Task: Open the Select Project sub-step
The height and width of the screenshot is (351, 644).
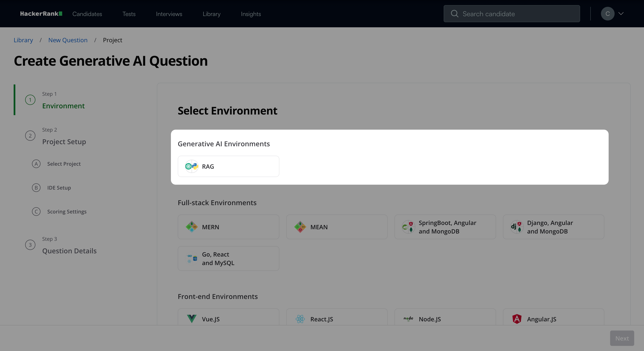Action: pos(64,164)
